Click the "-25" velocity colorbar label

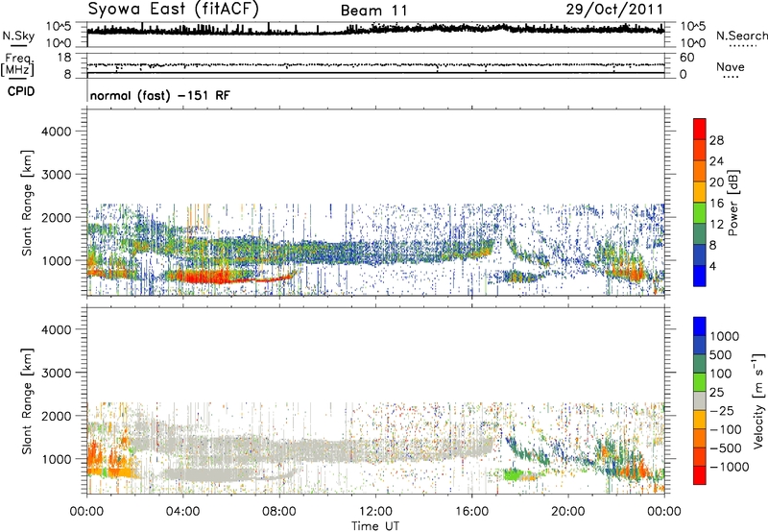point(721,410)
